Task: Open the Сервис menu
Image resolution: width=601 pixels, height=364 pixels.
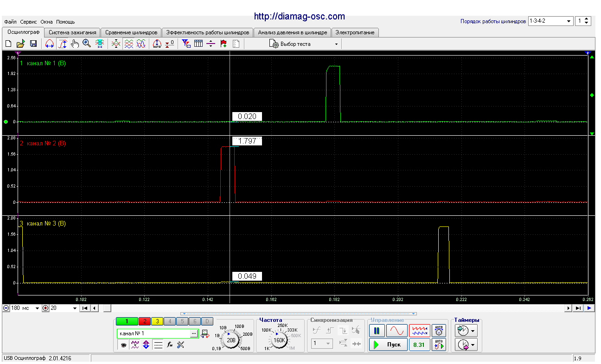Action: coord(29,22)
